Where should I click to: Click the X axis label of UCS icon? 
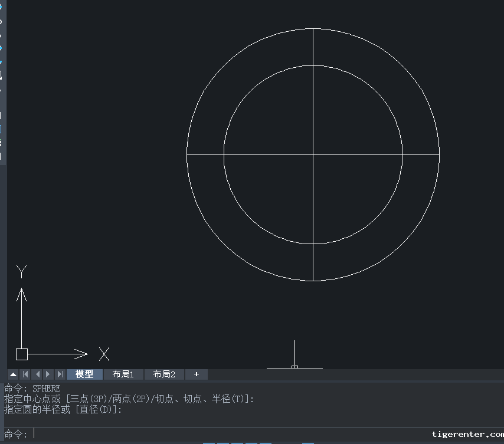[x=104, y=354]
